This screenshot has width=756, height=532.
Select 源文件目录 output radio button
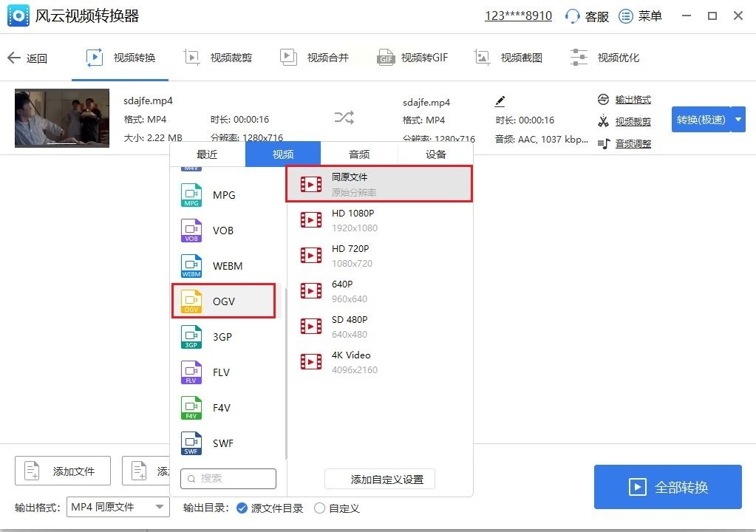pyautogui.click(x=242, y=508)
